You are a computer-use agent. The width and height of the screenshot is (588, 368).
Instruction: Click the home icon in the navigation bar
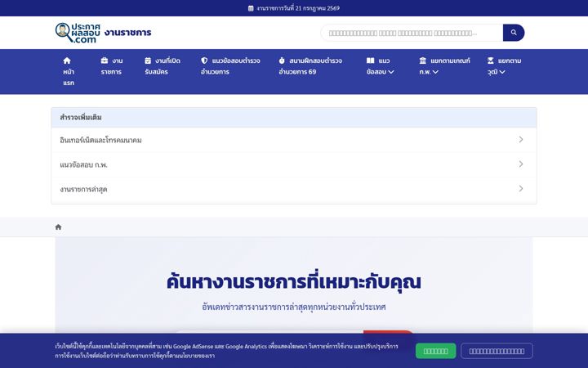(67, 61)
